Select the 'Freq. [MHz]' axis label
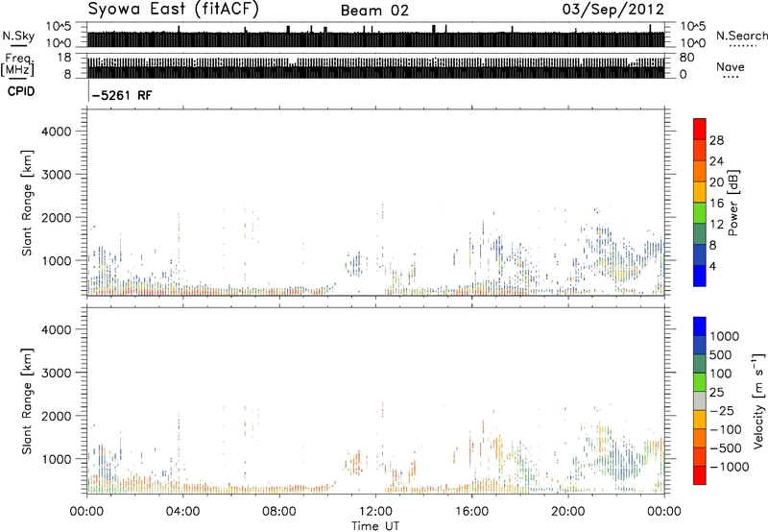 [x=17, y=65]
